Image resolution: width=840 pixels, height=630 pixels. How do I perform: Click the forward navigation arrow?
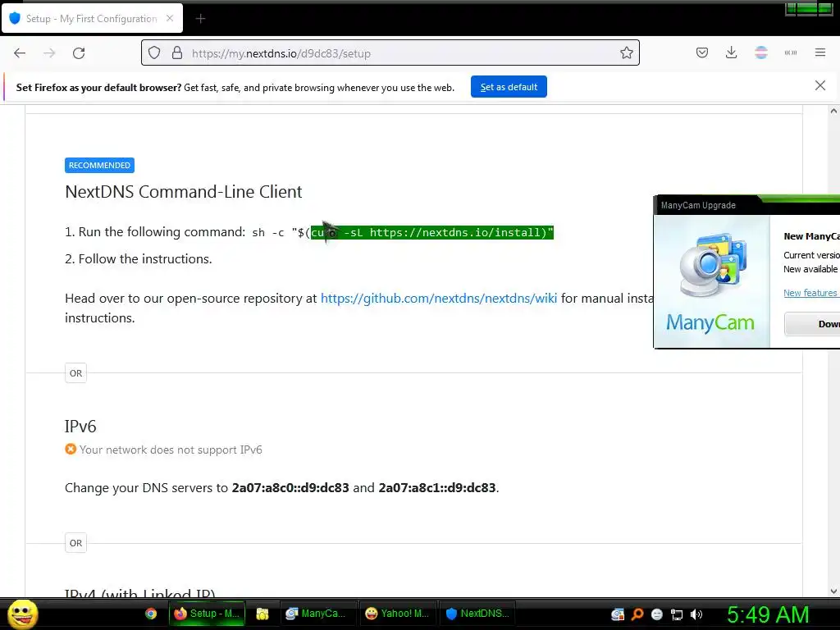[x=49, y=53]
